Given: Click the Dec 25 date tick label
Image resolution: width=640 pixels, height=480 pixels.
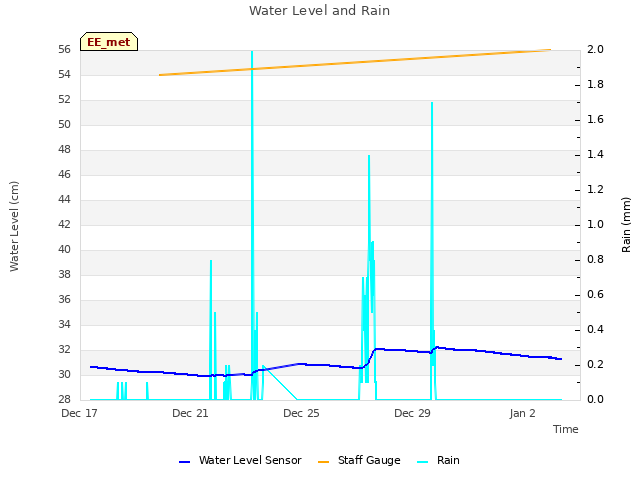Looking at the screenshot, I should pyautogui.click(x=301, y=413).
